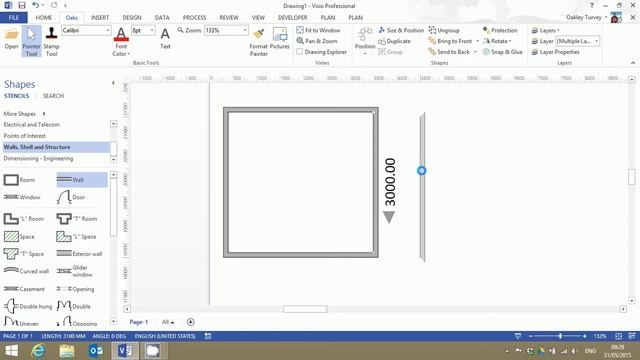Screen dimensions: 640x360
Task: Pick the "L" Room shape
Action: [x=23, y=219]
